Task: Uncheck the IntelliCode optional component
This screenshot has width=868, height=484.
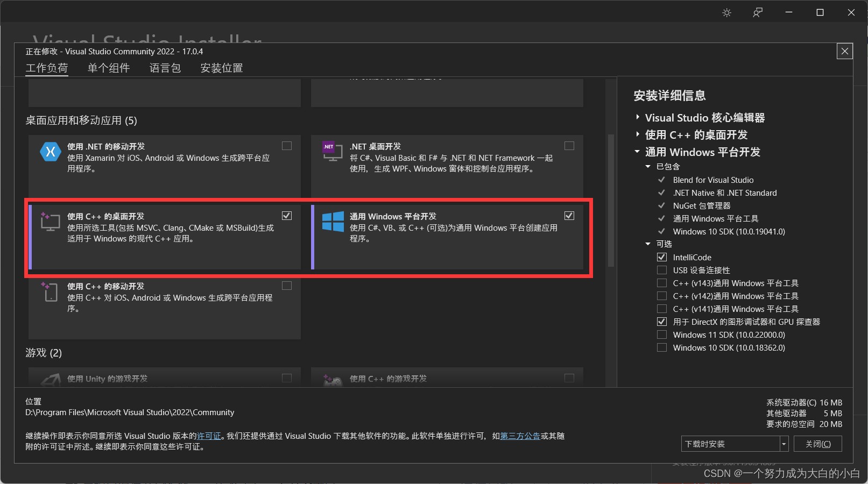Action: tap(661, 257)
